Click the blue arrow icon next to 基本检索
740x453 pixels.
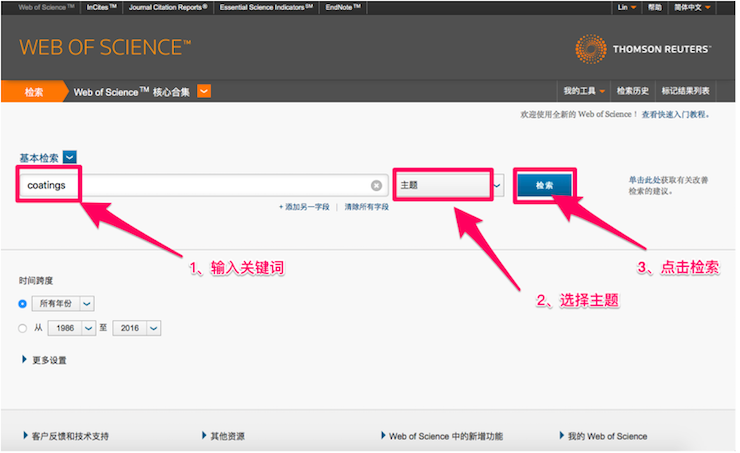coord(70,157)
